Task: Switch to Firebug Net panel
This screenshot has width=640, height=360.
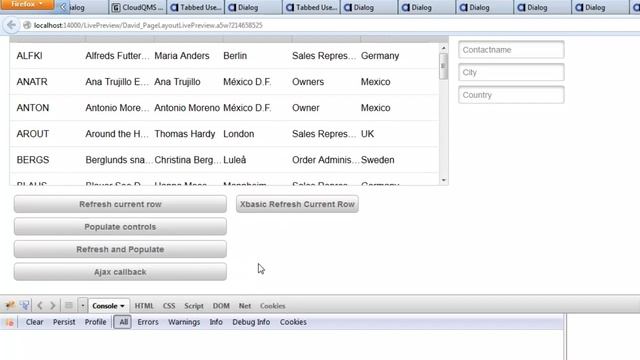Action: click(245, 306)
